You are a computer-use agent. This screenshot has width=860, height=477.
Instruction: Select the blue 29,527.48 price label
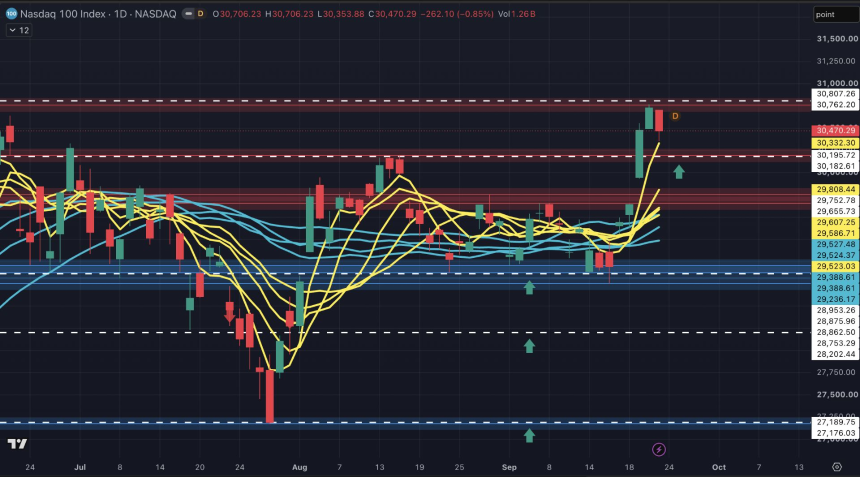click(835, 244)
